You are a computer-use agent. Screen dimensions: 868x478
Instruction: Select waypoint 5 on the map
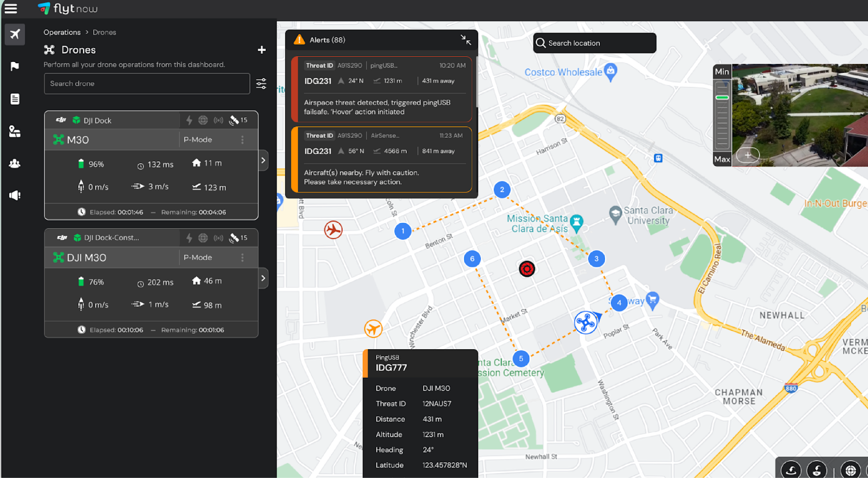521,359
